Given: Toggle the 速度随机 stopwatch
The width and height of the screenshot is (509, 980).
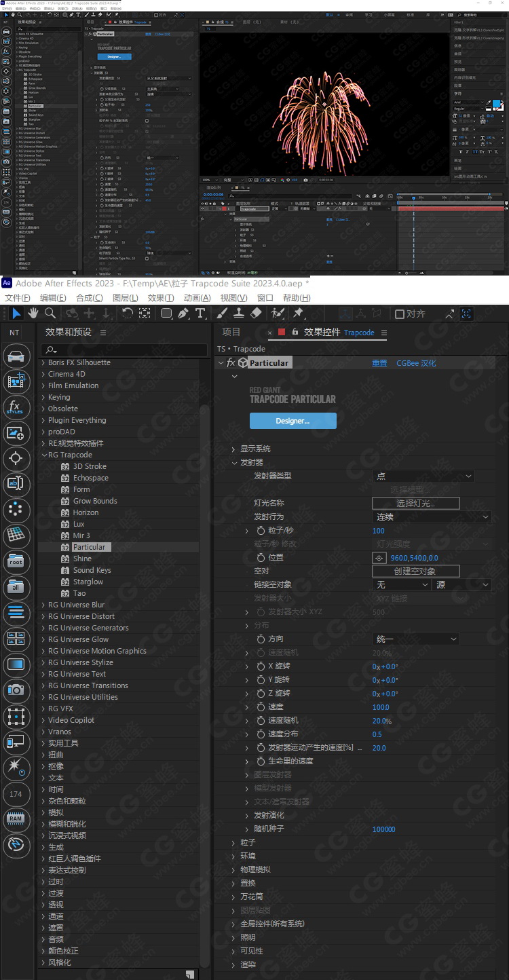Looking at the screenshot, I should (x=261, y=721).
